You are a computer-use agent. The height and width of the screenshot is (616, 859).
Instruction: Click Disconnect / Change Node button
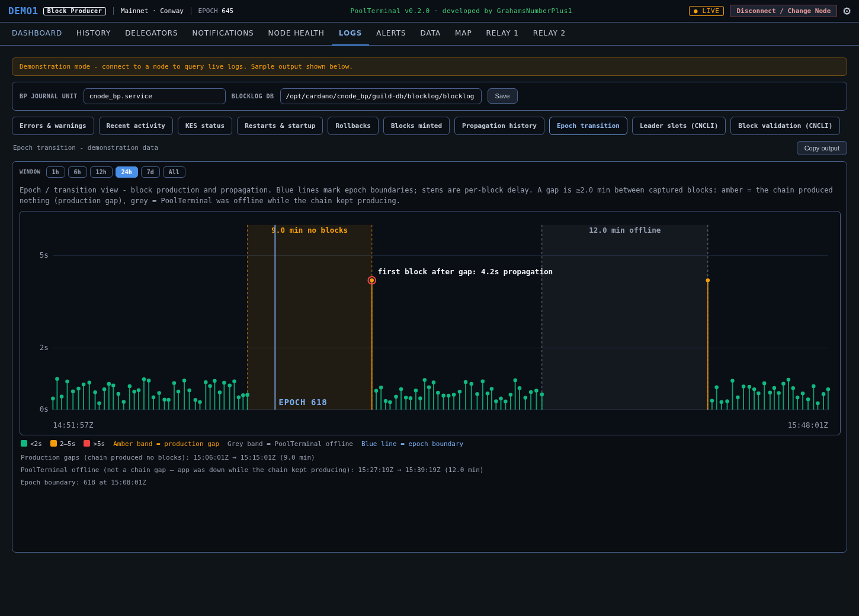coord(783,11)
